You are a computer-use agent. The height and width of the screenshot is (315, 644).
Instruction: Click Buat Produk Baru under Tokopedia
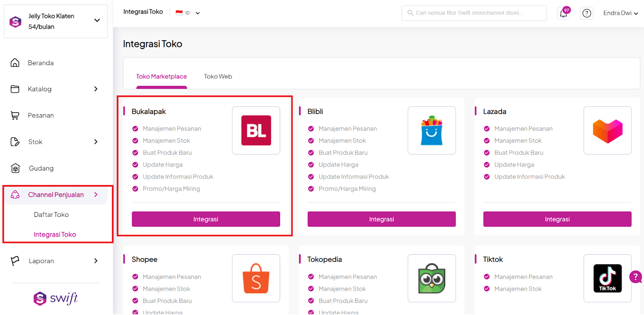tap(343, 301)
